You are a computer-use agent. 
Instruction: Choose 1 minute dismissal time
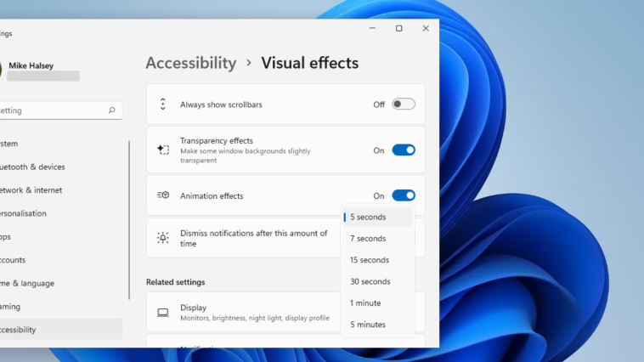(x=377, y=303)
